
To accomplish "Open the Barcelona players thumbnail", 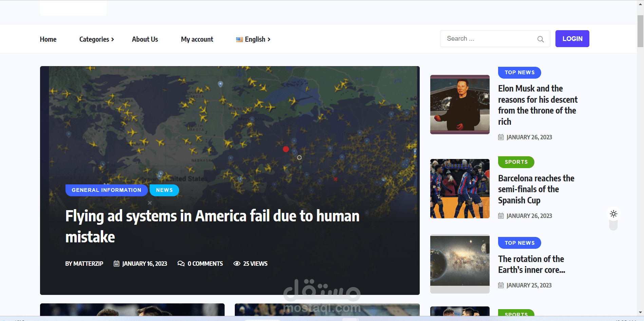I will [x=460, y=188].
